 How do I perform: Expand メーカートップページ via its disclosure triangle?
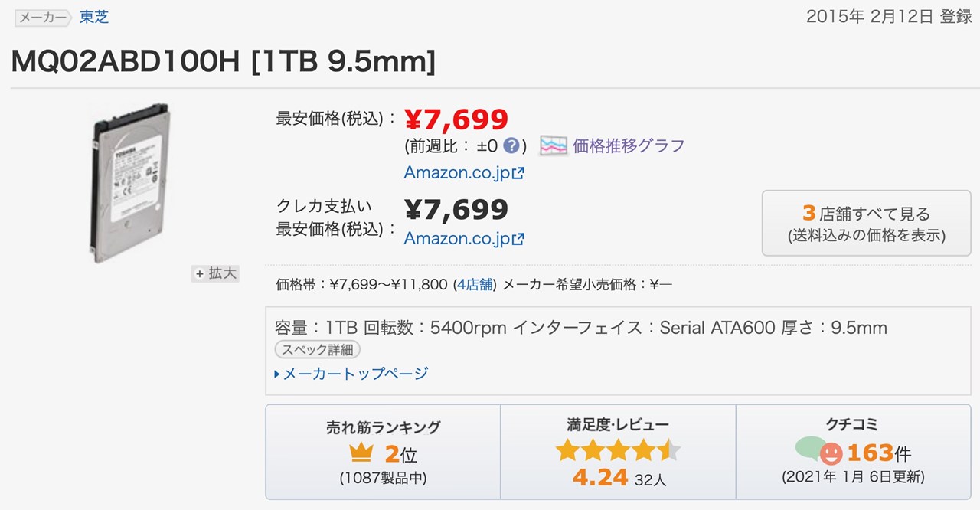click(x=278, y=374)
